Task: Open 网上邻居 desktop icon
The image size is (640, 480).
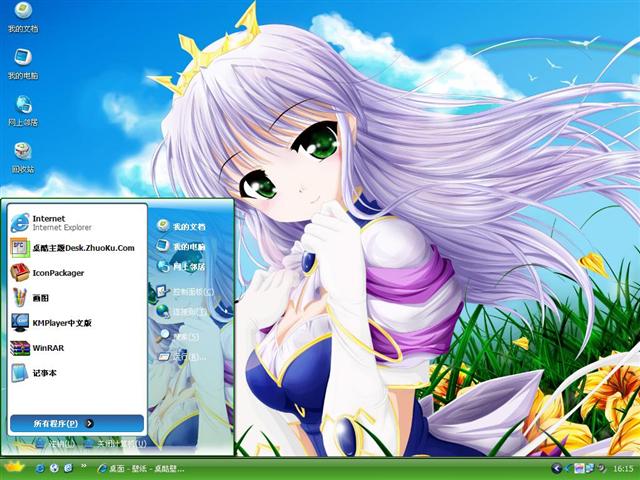Action: pyautogui.click(x=23, y=111)
